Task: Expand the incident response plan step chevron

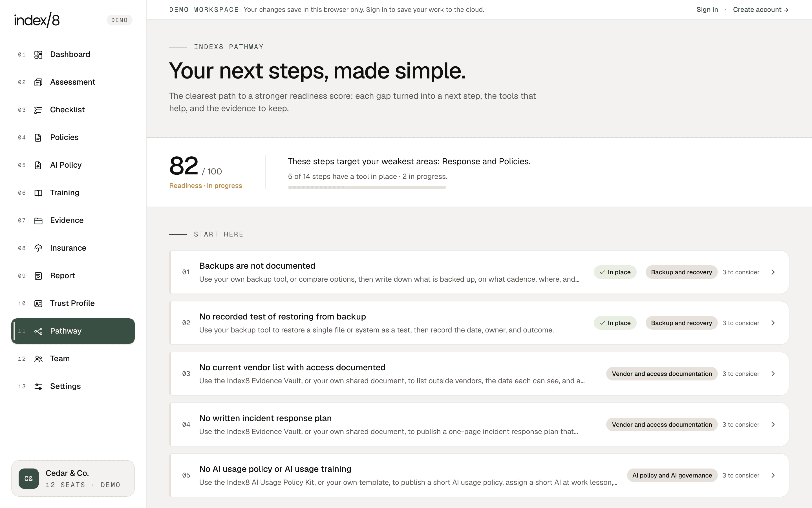Action: pos(773,425)
